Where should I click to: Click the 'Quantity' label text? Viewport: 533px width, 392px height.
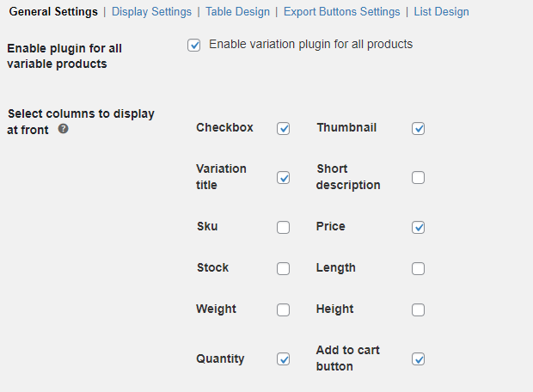(x=220, y=358)
